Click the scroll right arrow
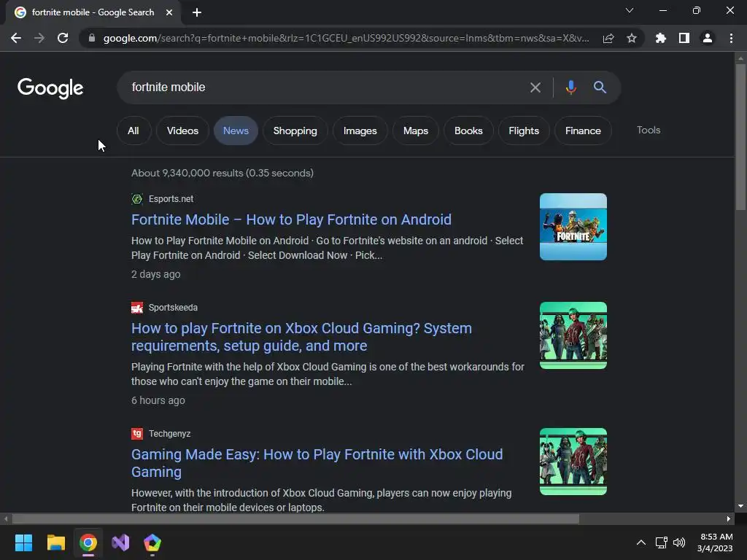This screenshot has width=747, height=560. click(x=729, y=518)
